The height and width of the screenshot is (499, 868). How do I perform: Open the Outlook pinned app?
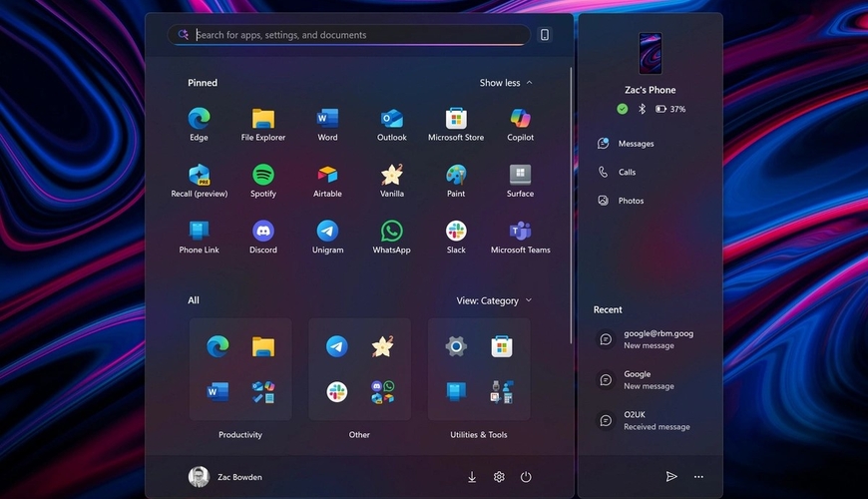pyautogui.click(x=391, y=125)
